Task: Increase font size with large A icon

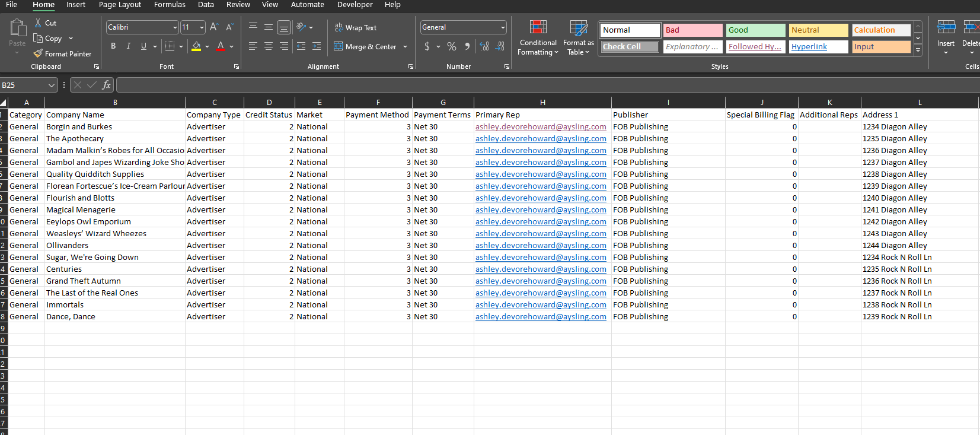Action: click(214, 27)
